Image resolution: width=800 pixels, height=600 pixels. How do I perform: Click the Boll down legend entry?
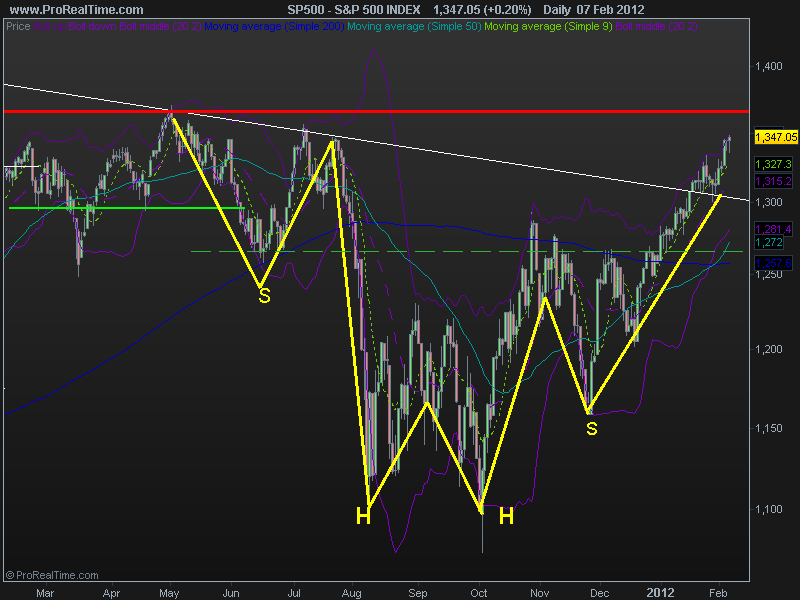92,26
